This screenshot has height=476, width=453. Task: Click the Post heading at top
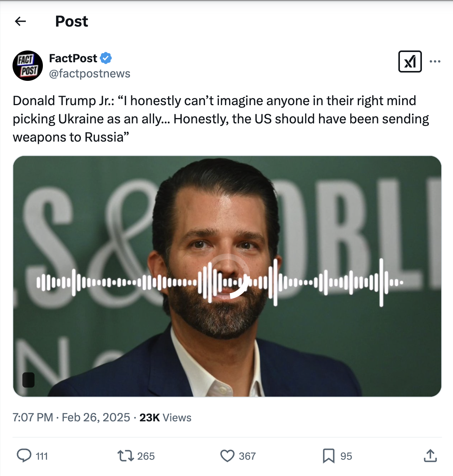pyautogui.click(x=71, y=22)
